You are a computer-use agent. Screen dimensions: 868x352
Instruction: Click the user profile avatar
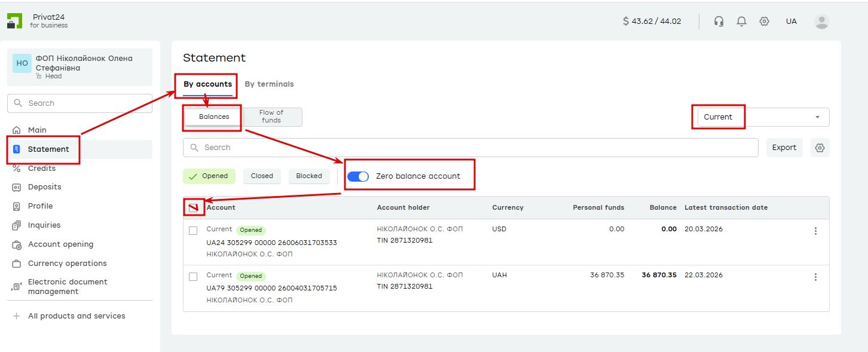pyautogui.click(x=822, y=22)
